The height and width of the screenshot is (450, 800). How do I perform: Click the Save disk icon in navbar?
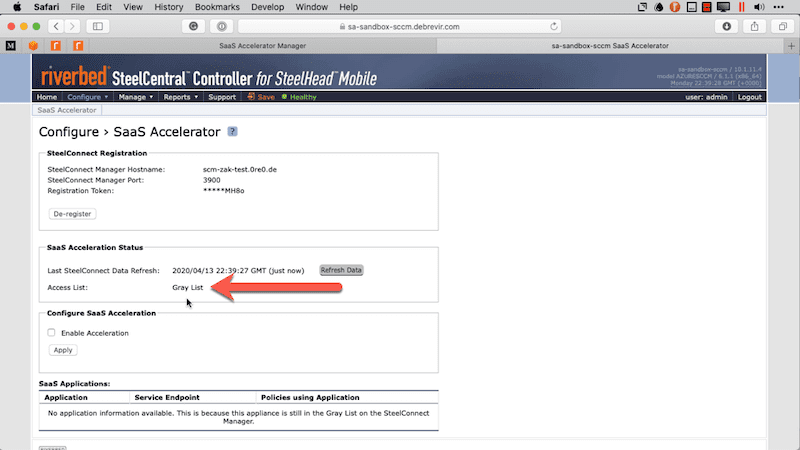click(x=251, y=96)
